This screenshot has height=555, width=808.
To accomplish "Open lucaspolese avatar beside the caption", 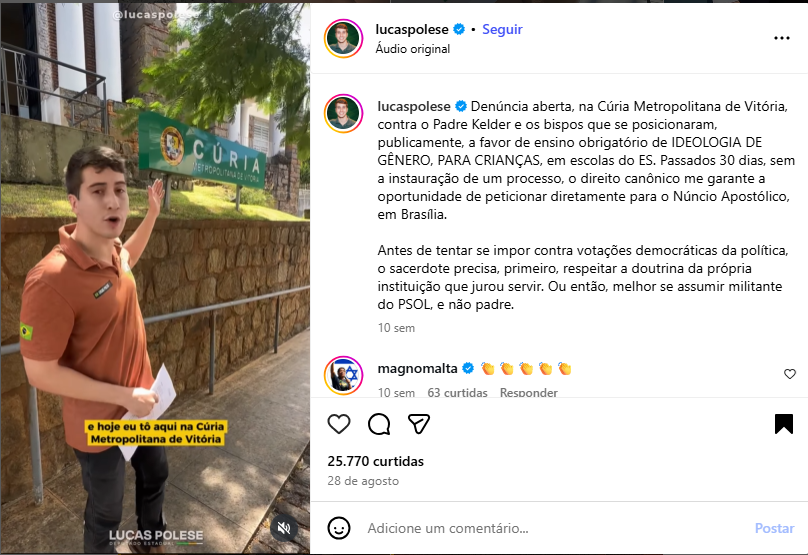I will pyautogui.click(x=343, y=113).
